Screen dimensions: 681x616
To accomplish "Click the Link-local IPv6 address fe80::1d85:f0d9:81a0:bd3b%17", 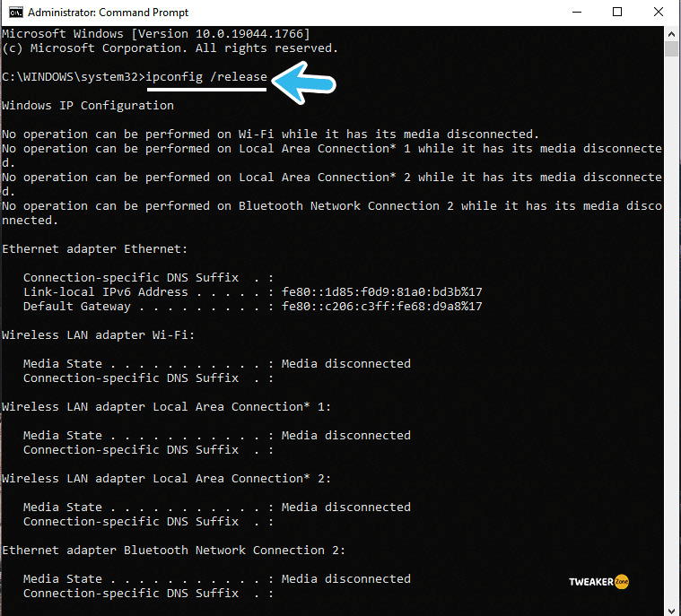I will (x=381, y=292).
